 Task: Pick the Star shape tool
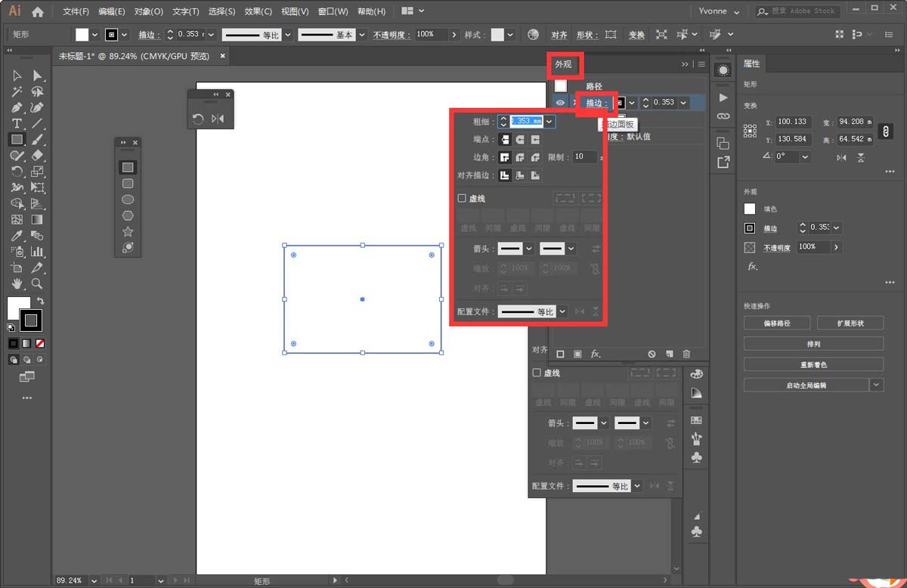128,232
